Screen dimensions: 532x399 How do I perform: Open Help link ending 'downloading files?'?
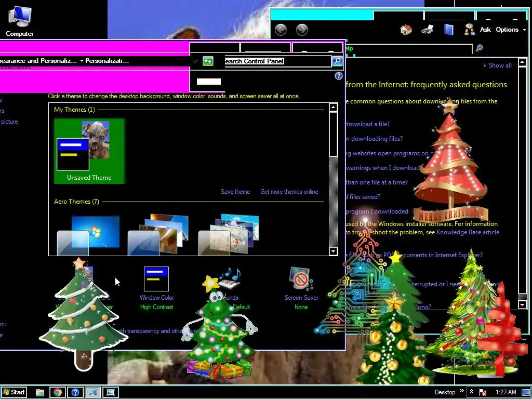pyautogui.click(x=374, y=139)
